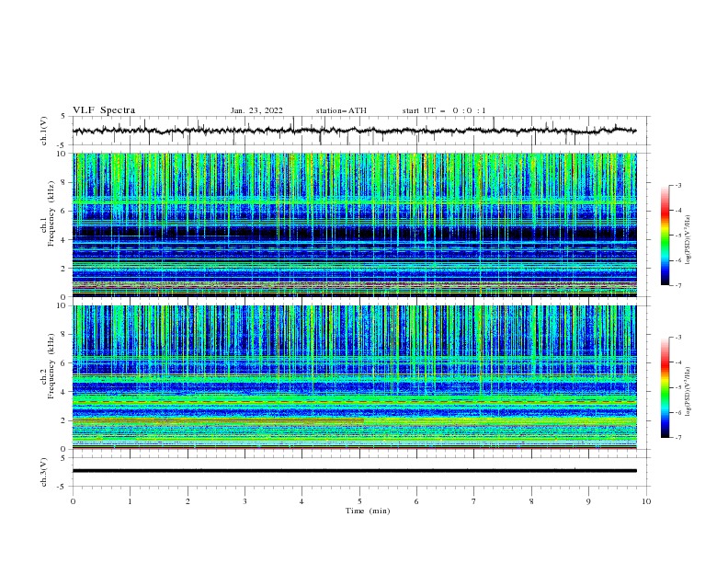Click the ch.2 spectrogram plot area
728x563 pixels.
(x=354, y=377)
